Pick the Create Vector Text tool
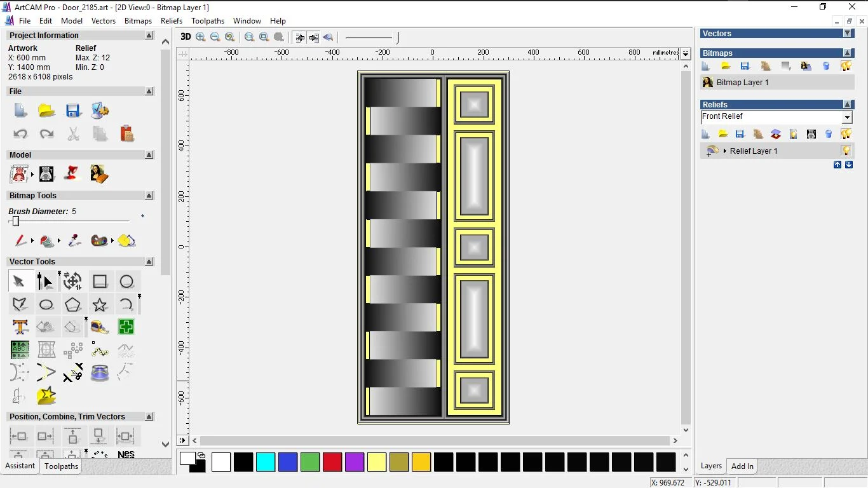This screenshot has height=488, width=868. pyautogui.click(x=20, y=327)
